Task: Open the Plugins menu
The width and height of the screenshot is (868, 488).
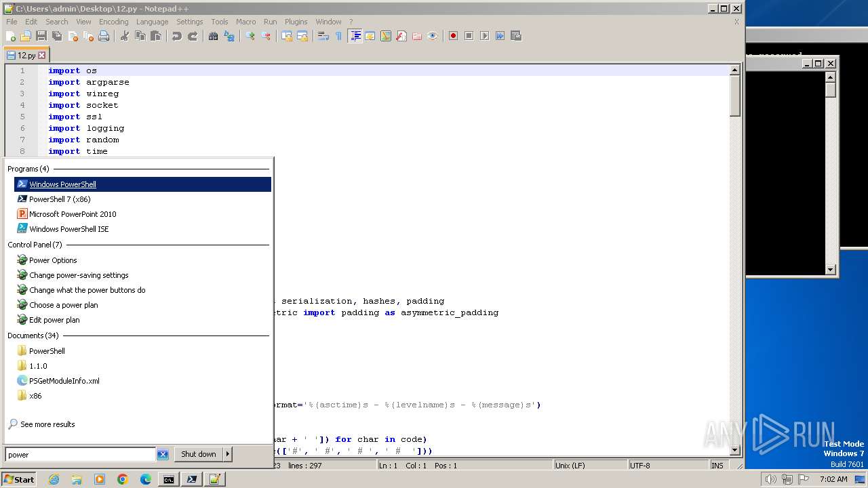Action: pyautogui.click(x=296, y=22)
